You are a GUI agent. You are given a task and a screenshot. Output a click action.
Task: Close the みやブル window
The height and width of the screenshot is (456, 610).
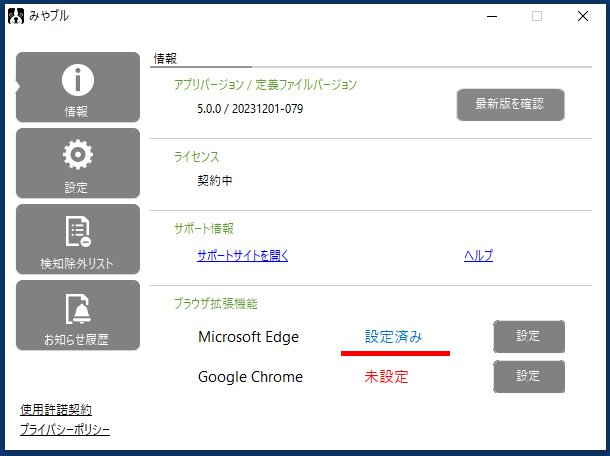(x=583, y=16)
